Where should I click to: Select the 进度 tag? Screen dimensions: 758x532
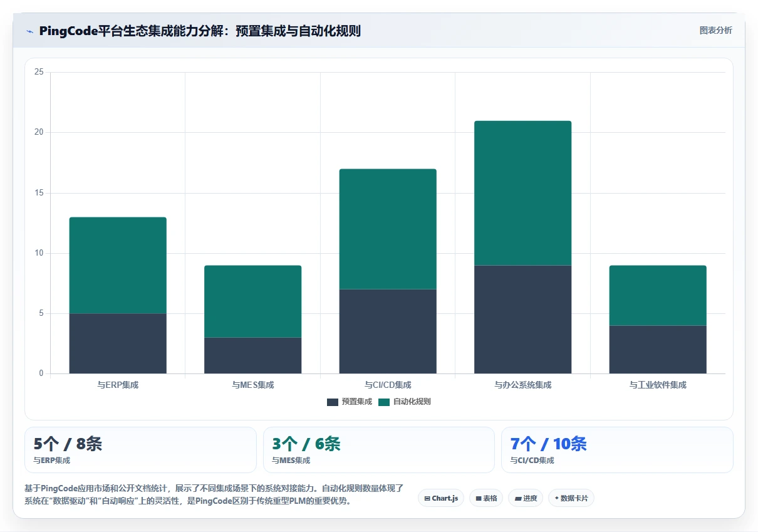(x=526, y=498)
